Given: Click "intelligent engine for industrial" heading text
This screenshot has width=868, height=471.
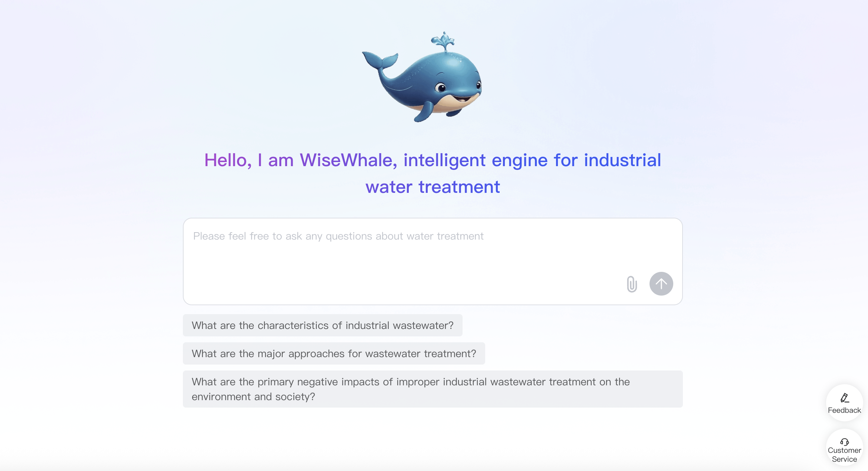Looking at the screenshot, I should 532,160.
